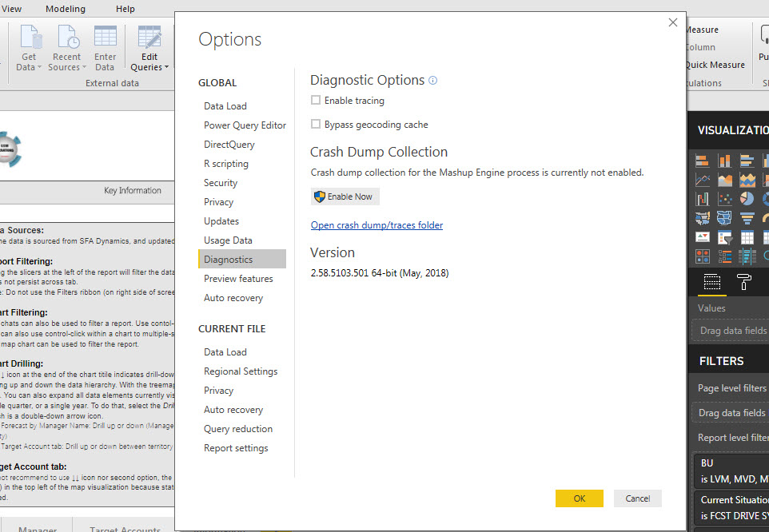Select the clustered bar chart visualization

[x=747, y=161]
